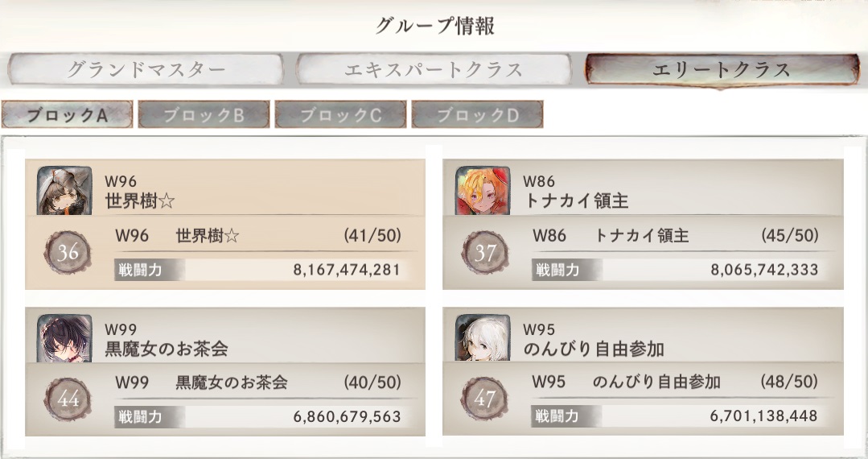868x459 pixels.
Task: Select the エリートクラス tab
Action: [x=722, y=70]
